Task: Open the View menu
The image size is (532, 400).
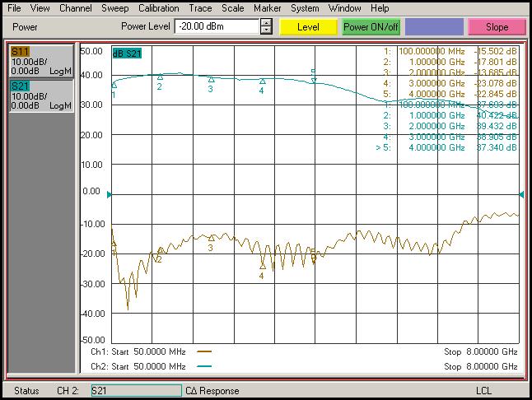Action: point(40,7)
